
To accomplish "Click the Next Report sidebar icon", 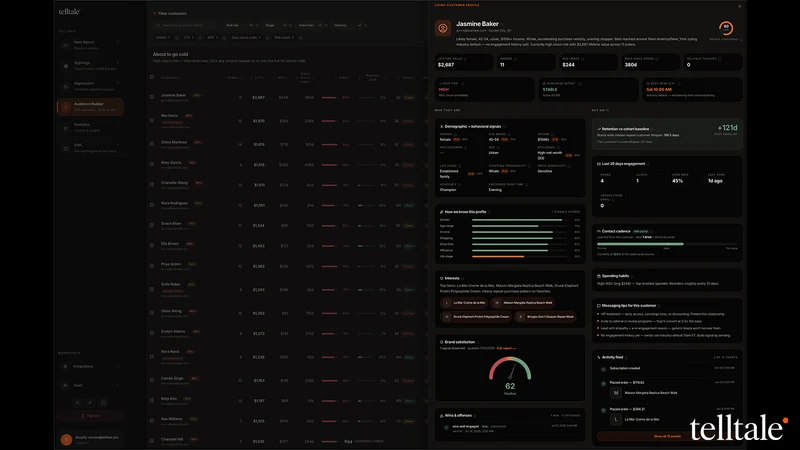I will (66, 45).
